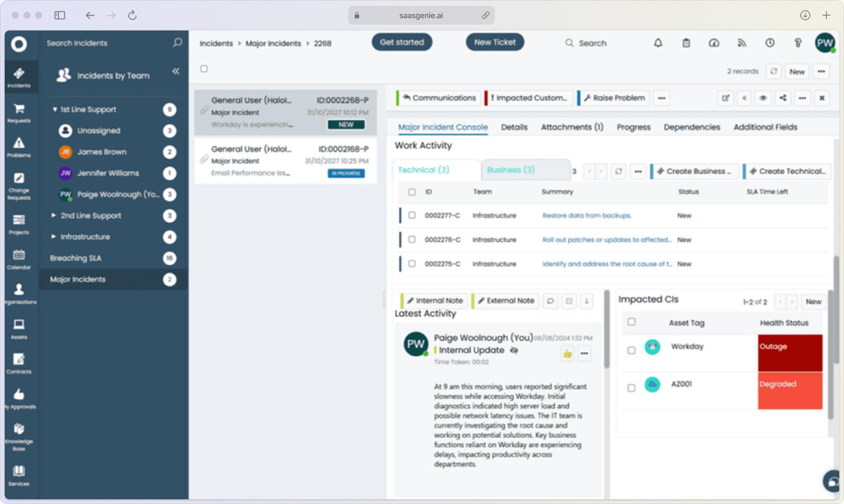Select checkbox for activity 0002275-C

pos(412,264)
